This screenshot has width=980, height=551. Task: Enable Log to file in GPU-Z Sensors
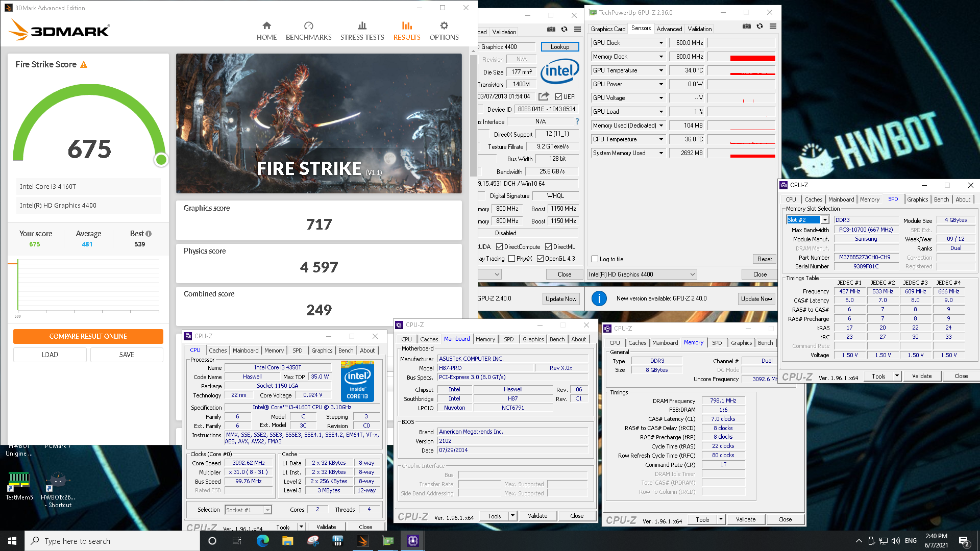coord(595,259)
